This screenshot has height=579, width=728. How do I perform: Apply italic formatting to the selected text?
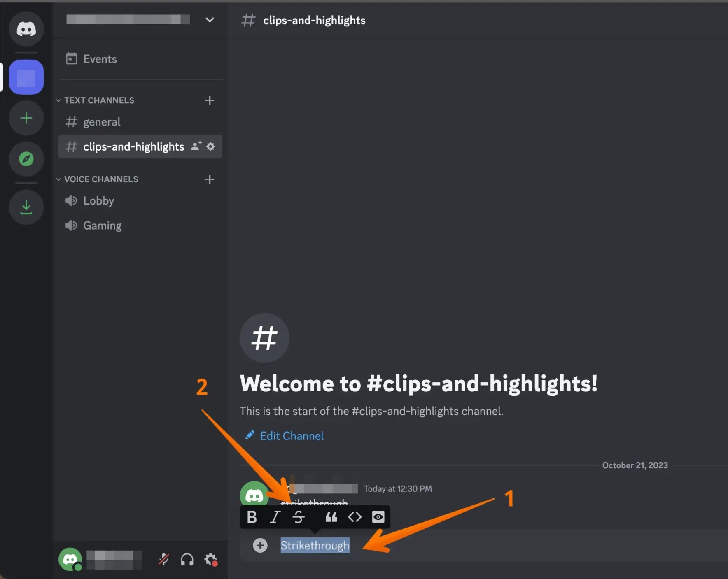275,517
